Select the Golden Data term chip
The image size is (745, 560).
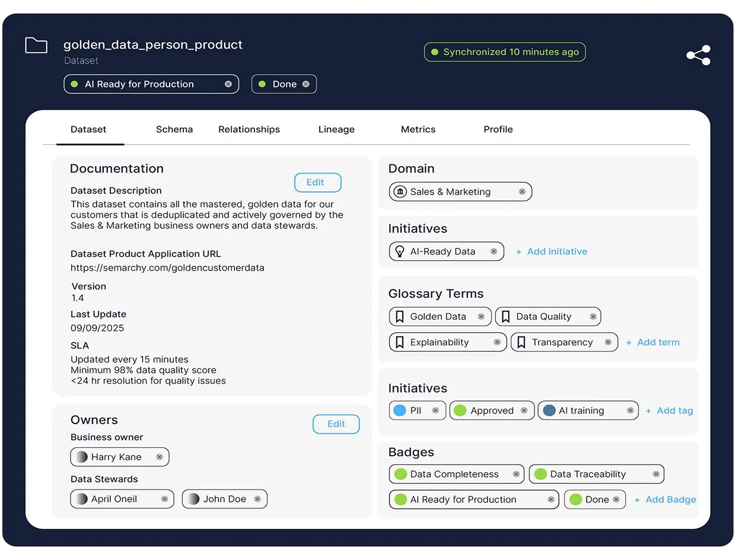click(x=440, y=317)
